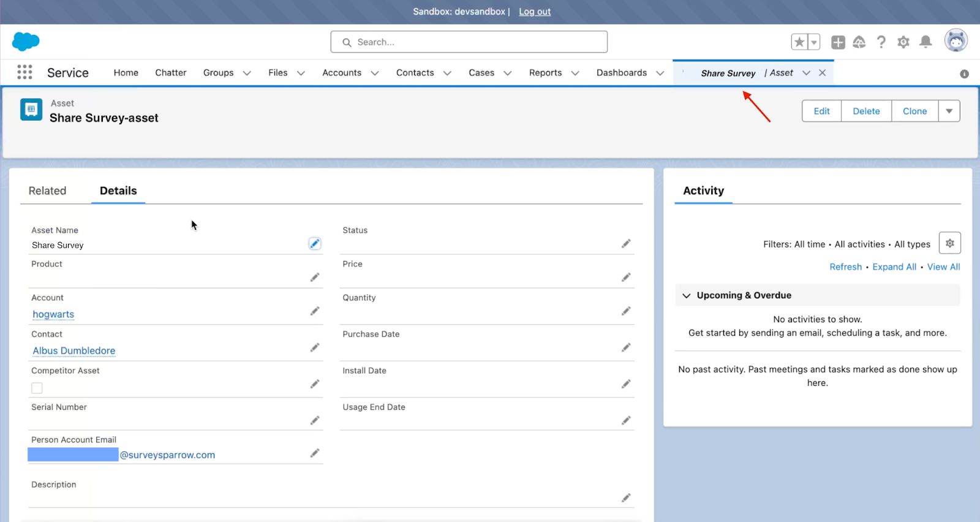Open the Setup gear icon
Image resolution: width=980 pixels, height=522 pixels.
903,42
